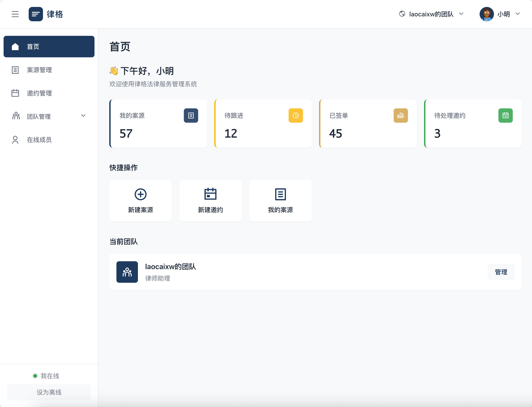The width and height of the screenshot is (532, 407).
Task: Select 在线成员 in the sidebar
Action: 39,140
